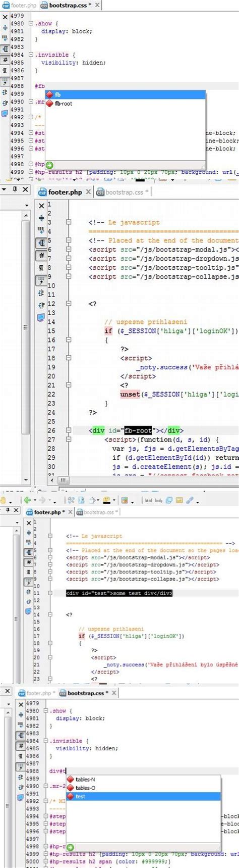Switch to footer.php * tab in div#t window
The height and width of the screenshot is (868, 239).
coord(36,693)
